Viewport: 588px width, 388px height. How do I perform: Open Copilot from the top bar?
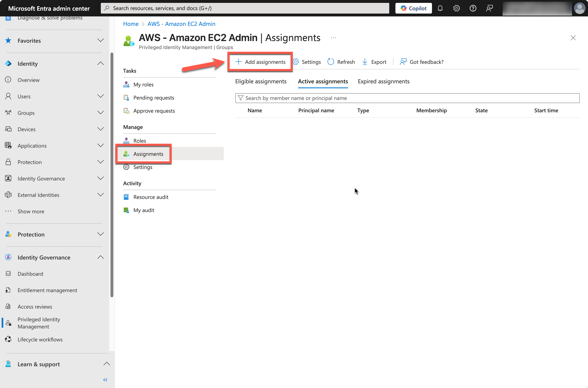413,8
